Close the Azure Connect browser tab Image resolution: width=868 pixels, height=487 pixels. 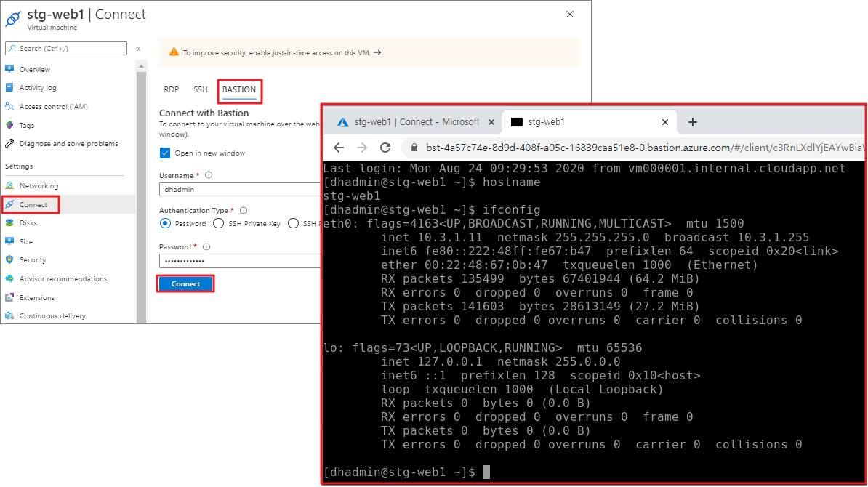click(x=491, y=122)
